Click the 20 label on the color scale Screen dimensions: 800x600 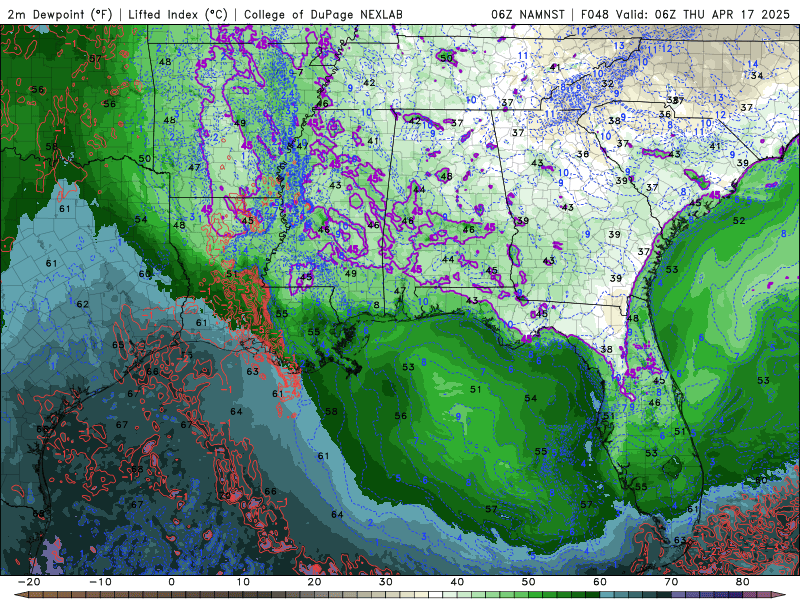314,582
